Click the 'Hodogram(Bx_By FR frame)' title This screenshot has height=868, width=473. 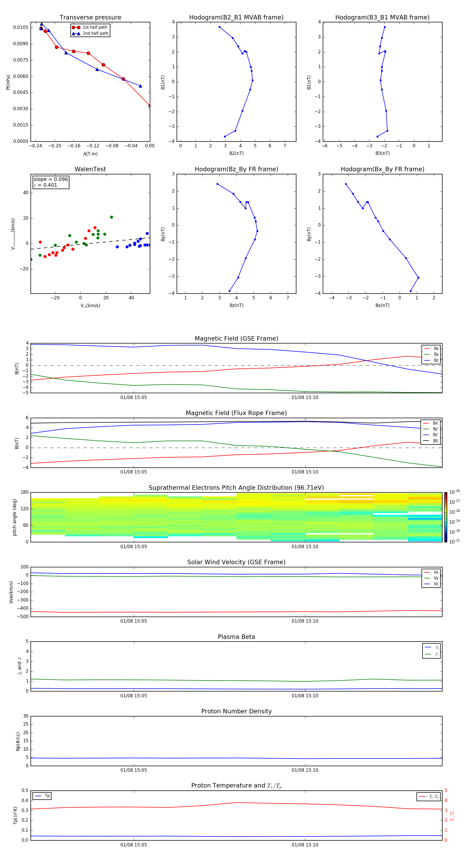tap(382, 169)
